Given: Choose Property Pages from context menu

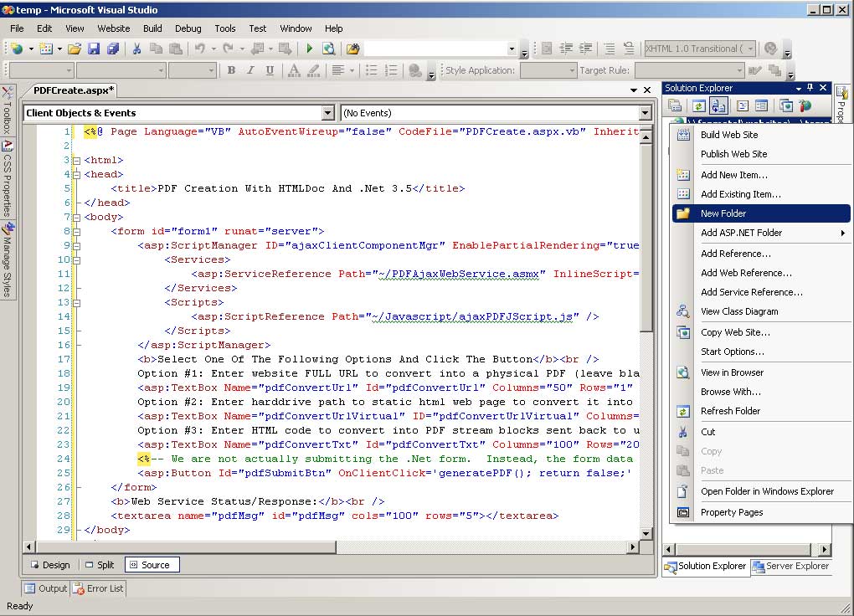Looking at the screenshot, I should point(761,512).
